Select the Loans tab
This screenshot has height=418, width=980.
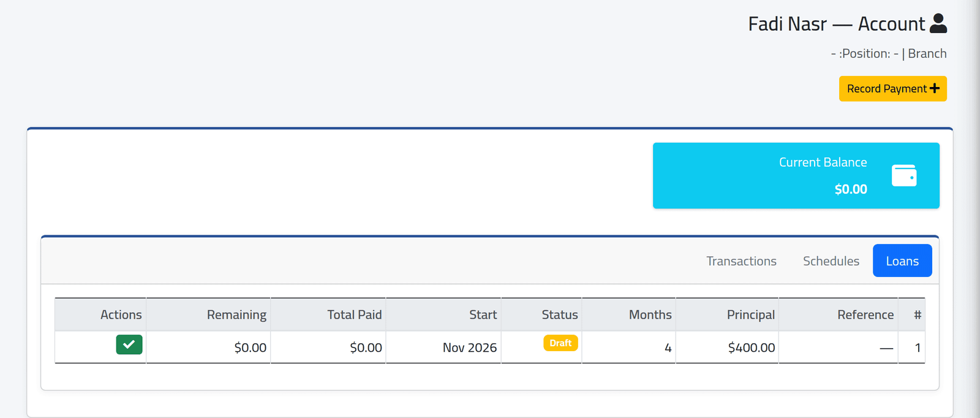coord(902,261)
